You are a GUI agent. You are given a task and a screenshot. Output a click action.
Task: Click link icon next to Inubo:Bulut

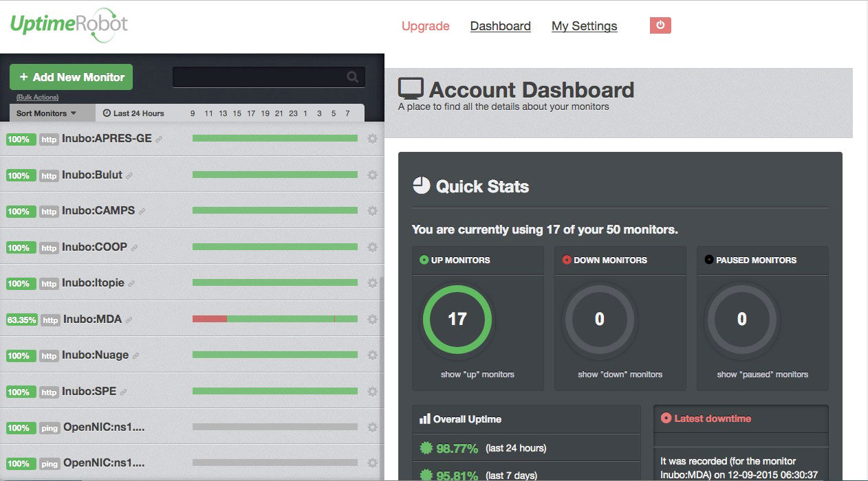point(129,176)
